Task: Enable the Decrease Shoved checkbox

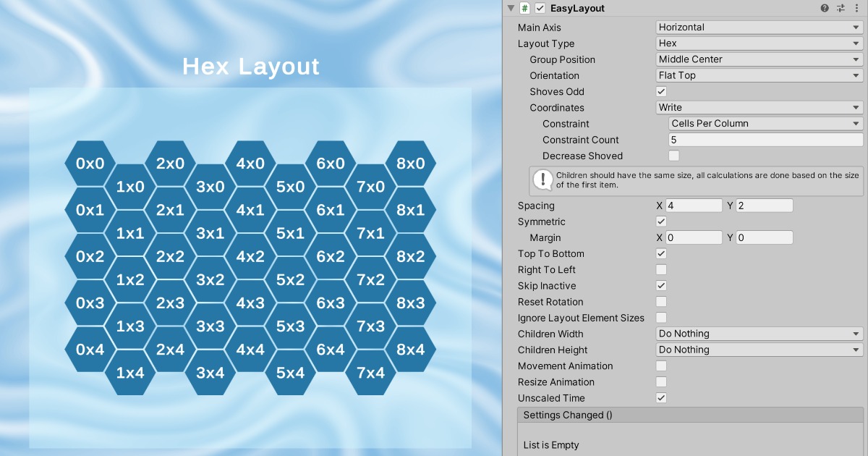Action: pos(673,156)
